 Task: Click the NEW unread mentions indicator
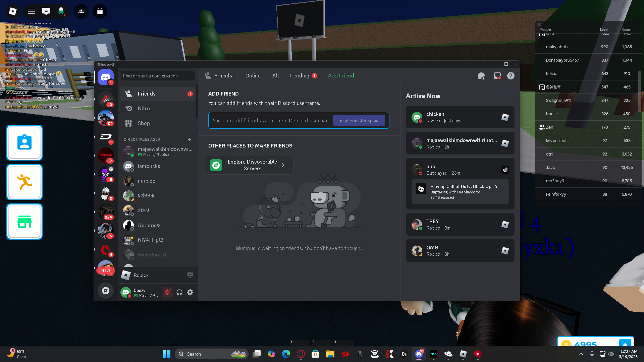tap(106, 270)
